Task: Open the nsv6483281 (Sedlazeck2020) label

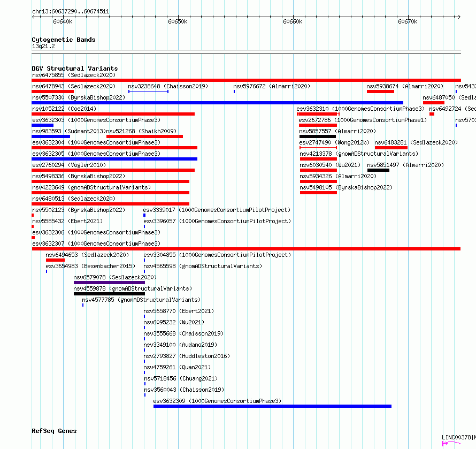Action: pos(416,142)
